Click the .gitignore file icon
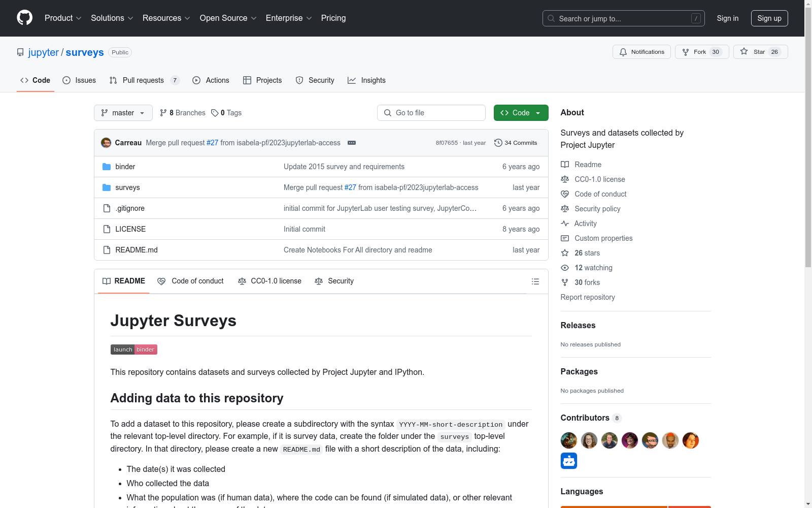Screen dimensions: 812x508 coord(107,208)
